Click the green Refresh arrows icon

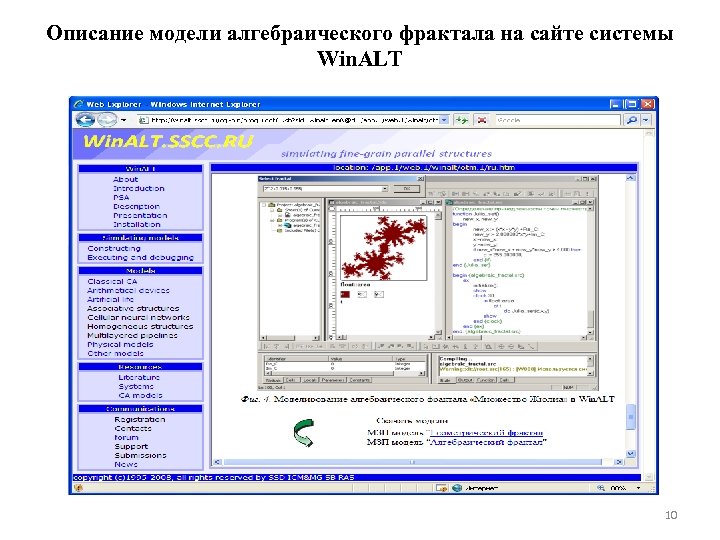461,120
